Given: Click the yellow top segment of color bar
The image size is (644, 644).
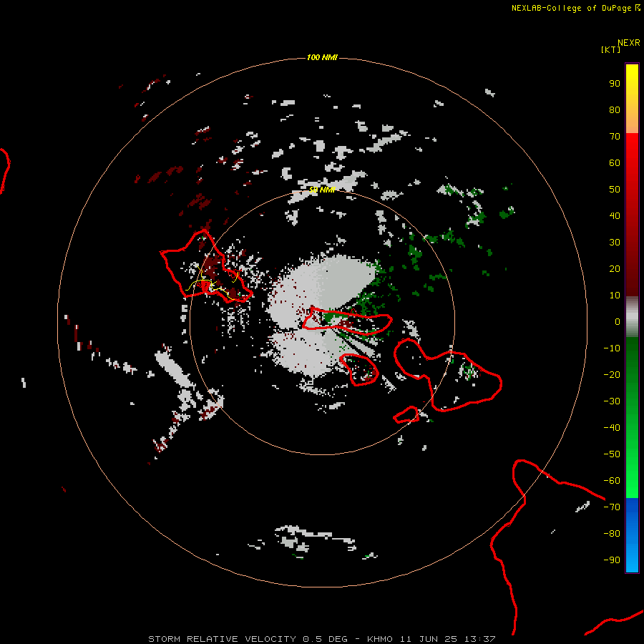Looking at the screenshot, I should point(632,99).
